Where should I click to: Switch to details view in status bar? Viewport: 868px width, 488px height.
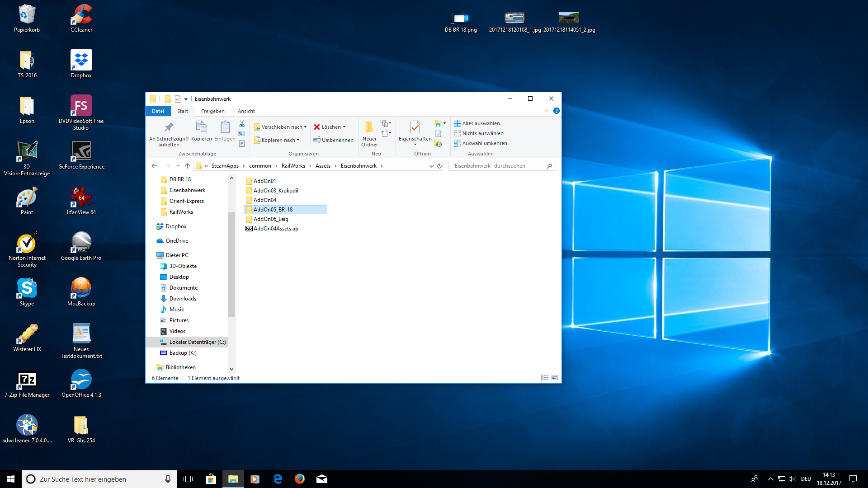(x=545, y=378)
